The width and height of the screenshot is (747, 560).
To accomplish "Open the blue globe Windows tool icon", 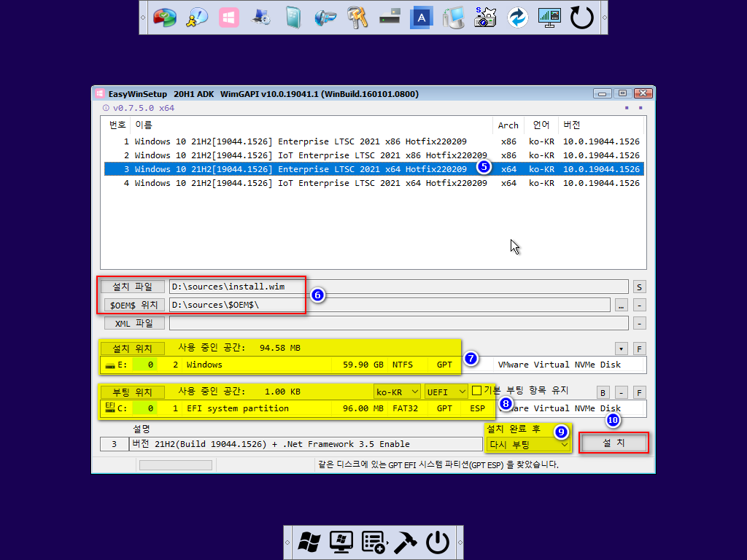I will [325, 17].
